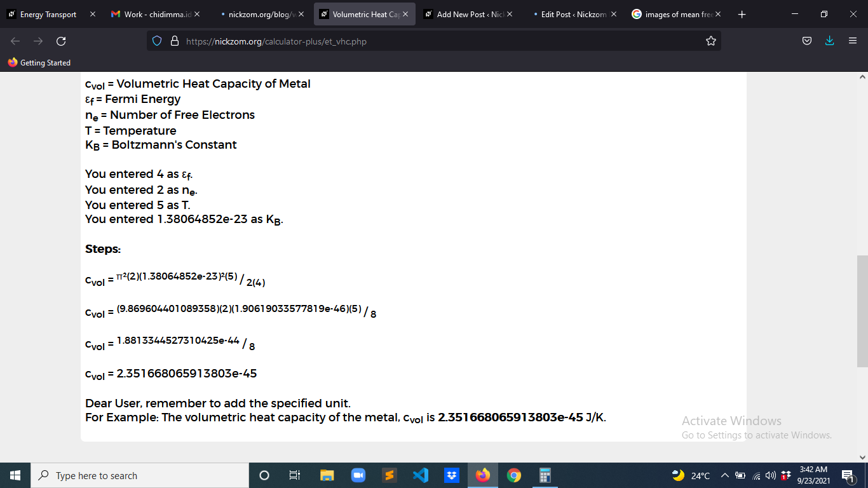Screen dimensions: 868x488
Task: Click the 'Steps:' heading
Action: click(103, 249)
